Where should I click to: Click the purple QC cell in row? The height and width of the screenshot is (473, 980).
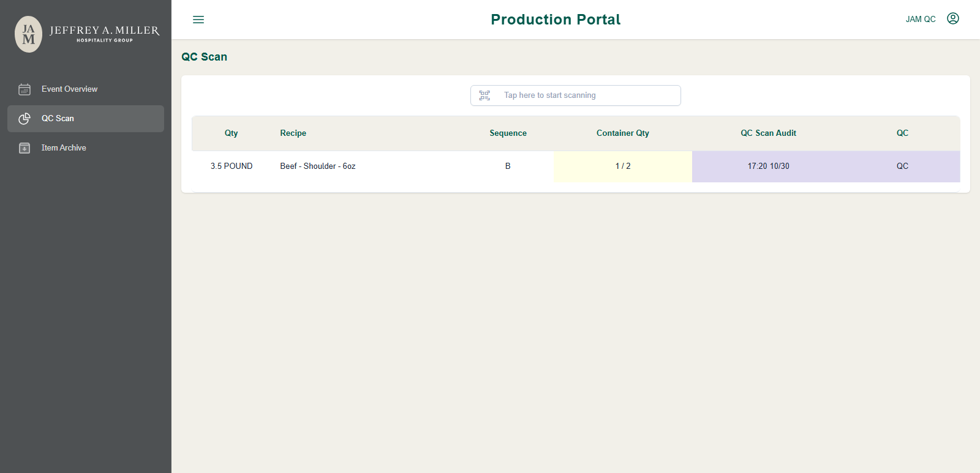[x=902, y=166]
